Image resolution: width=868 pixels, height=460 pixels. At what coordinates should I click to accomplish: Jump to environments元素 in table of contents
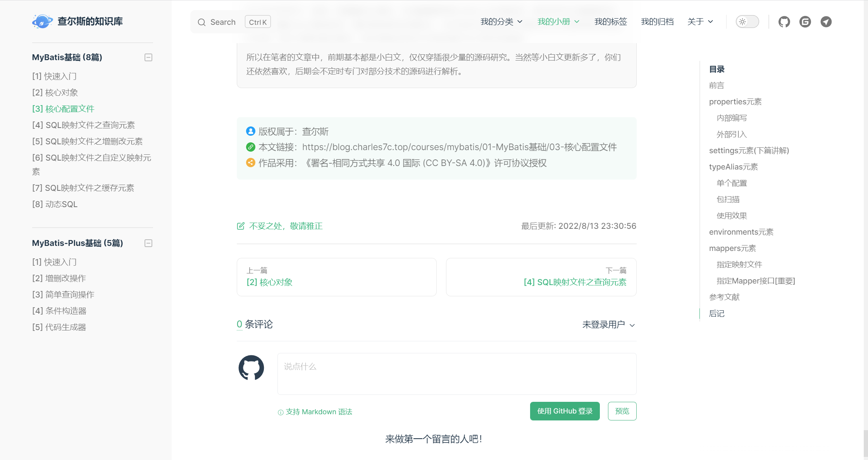point(741,232)
